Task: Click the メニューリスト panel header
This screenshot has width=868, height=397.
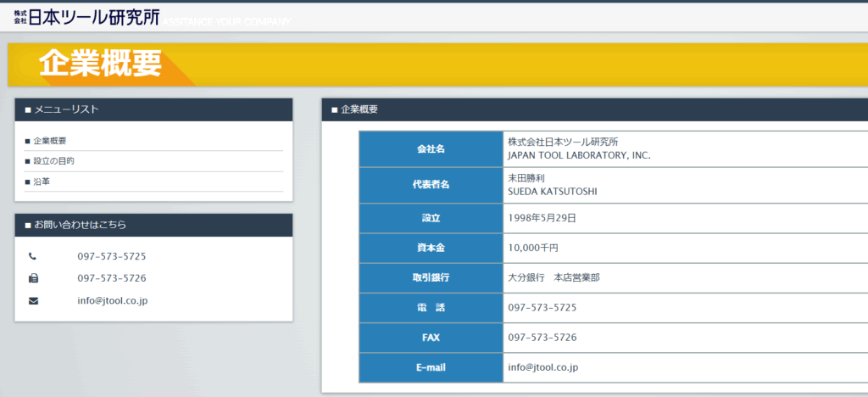Action: (153, 109)
